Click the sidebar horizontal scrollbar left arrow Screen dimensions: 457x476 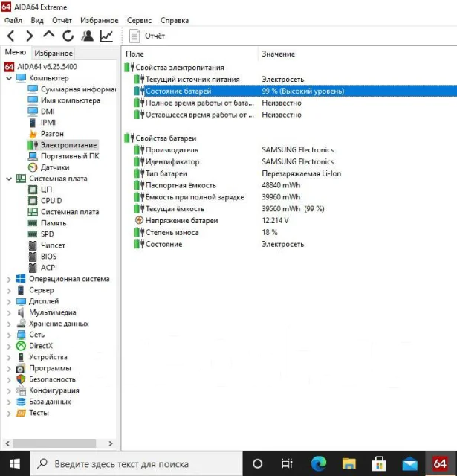tap(7, 443)
